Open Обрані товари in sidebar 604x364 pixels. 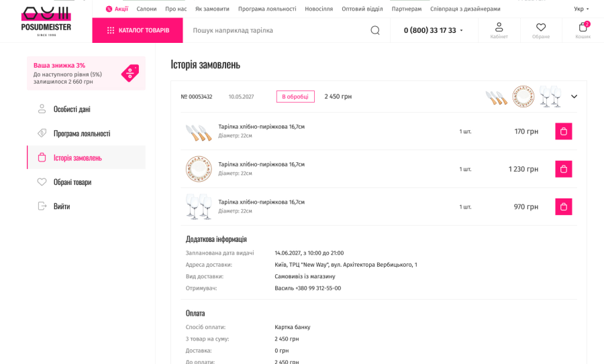point(87,182)
